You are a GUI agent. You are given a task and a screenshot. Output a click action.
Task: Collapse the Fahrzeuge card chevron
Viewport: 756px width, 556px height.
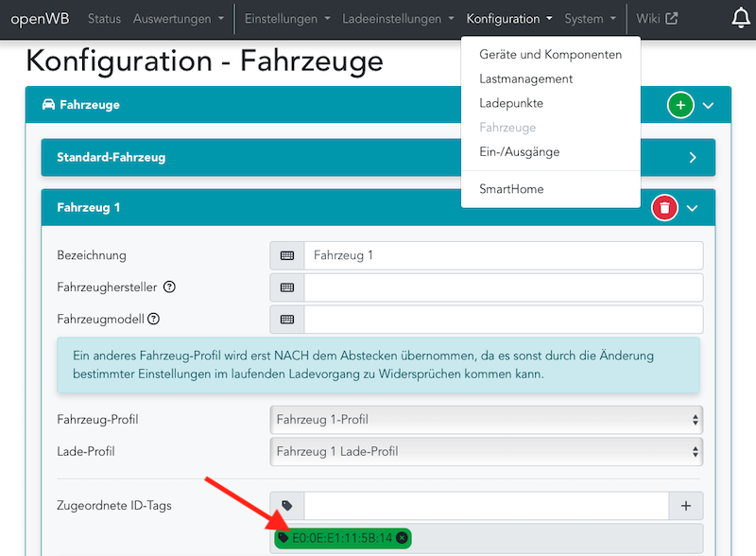pos(708,105)
